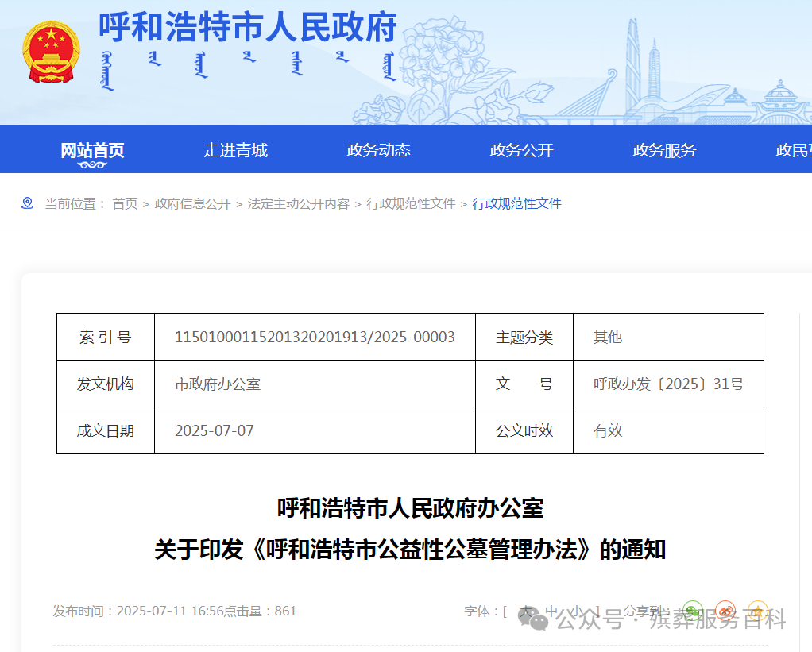Open the 政务公开 section
The height and width of the screenshot is (652, 812).
pos(521,149)
